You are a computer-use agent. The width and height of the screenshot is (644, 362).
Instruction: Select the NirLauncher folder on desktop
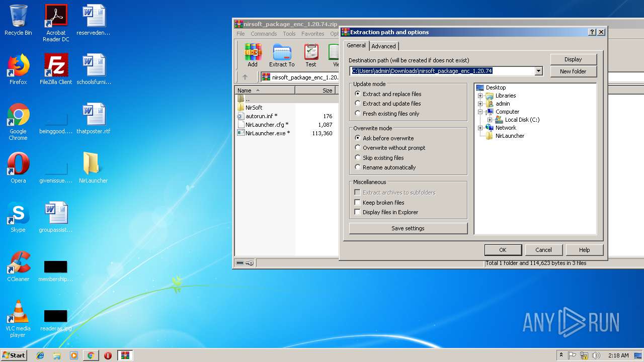pyautogui.click(x=93, y=168)
